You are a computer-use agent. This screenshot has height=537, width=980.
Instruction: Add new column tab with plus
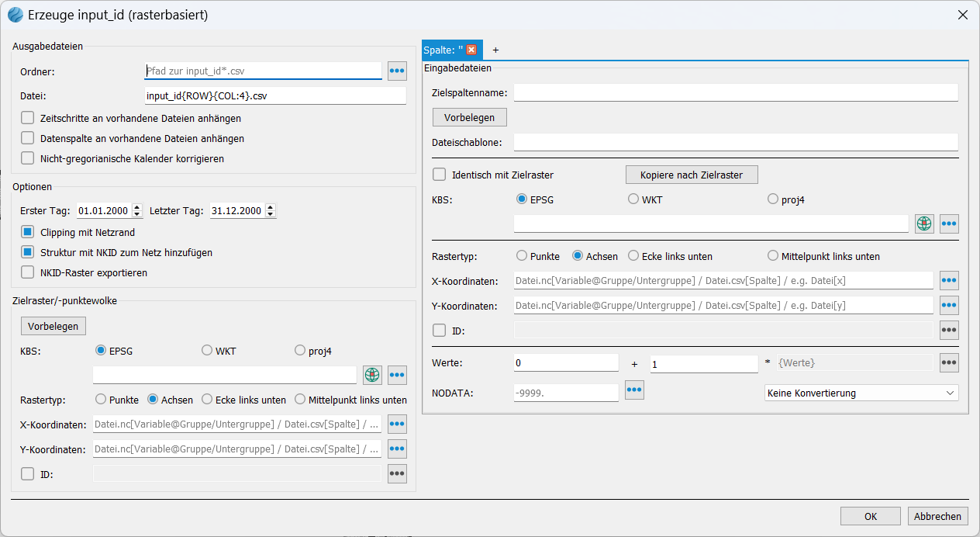click(495, 50)
